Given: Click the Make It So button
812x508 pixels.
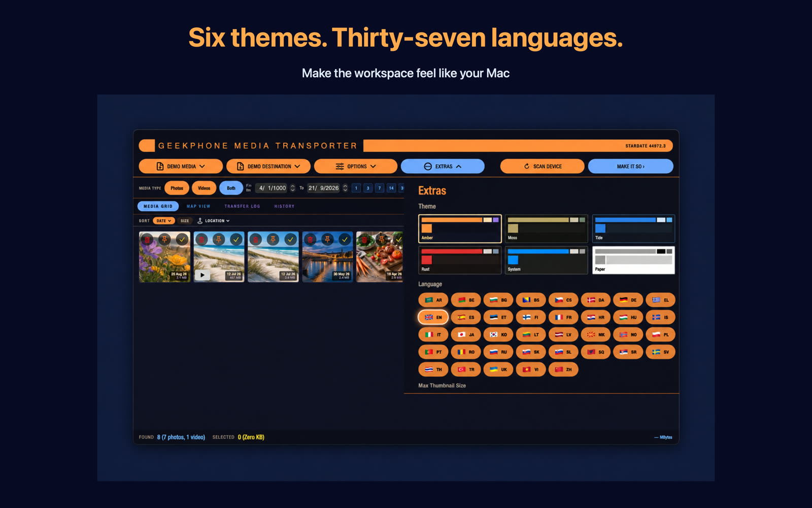Looking at the screenshot, I should 630,166.
